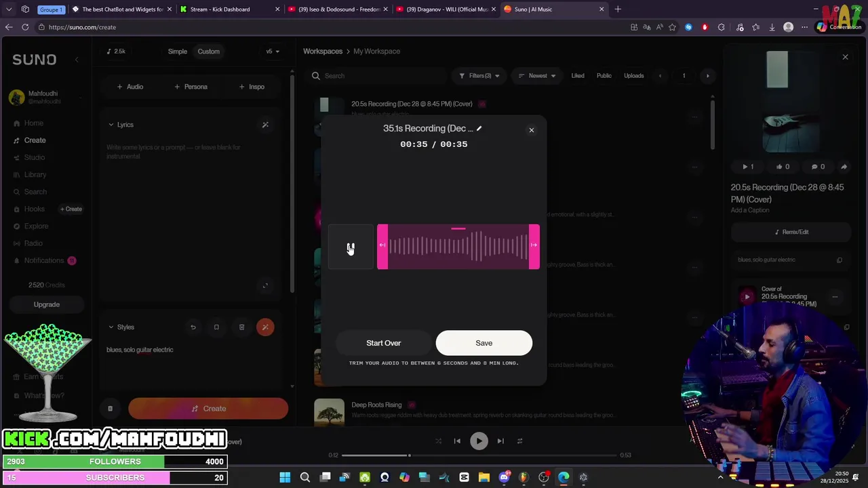This screenshot has width=868, height=488.
Task: Close the audio trim dialog
Action: (532, 130)
